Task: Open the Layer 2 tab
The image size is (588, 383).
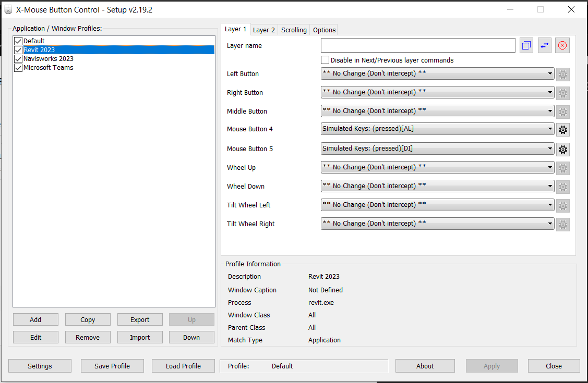Action: pyautogui.click(x=263, y=30)
